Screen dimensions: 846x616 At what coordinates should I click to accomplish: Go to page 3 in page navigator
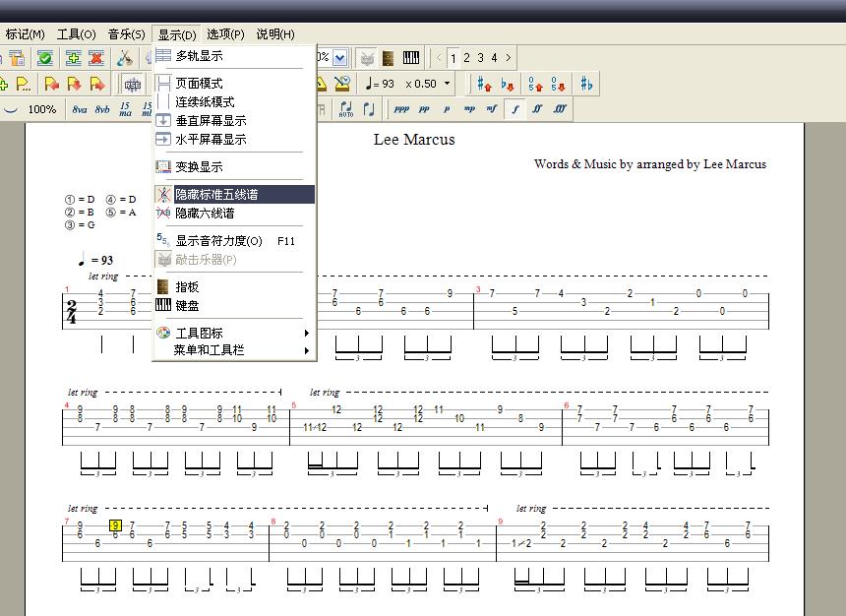click(480, 58)
